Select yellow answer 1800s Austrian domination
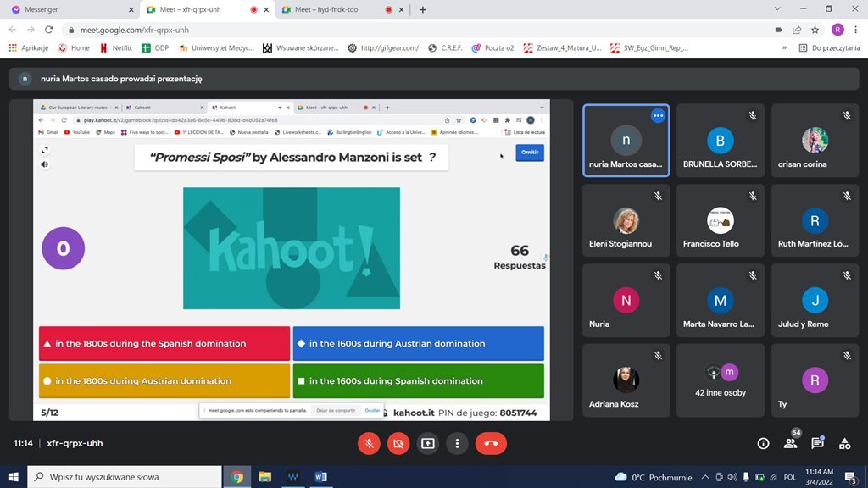868x488 pixels. point(164,380)
